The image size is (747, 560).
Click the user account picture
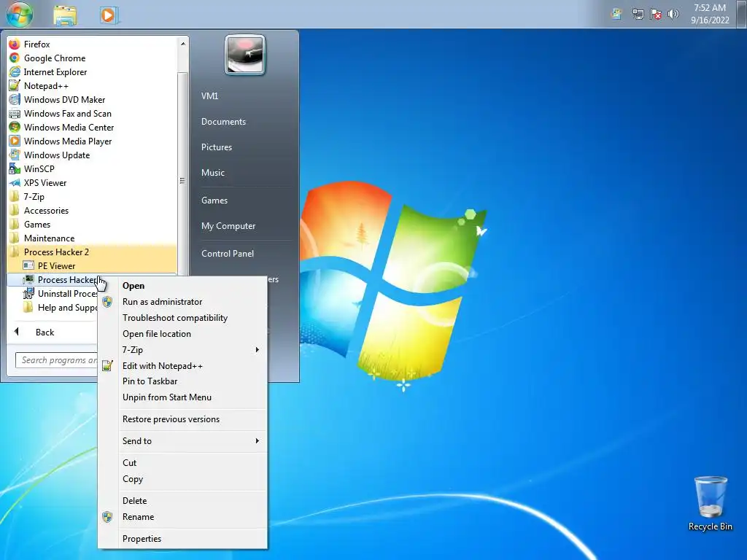click(245, 55)
